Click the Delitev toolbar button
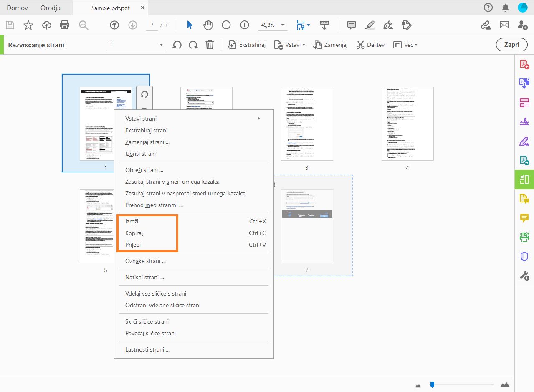The width and height of the screenshot is (534, 392). [x=370, y=45]
